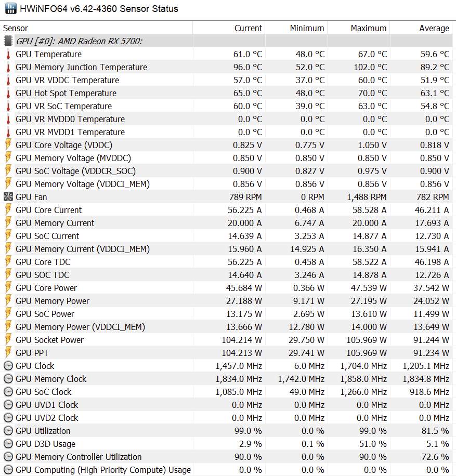Screen dimensions: 456x476
Task: Click the lightning icon for GPU Core Voltage (VDDC)
Action: 8,145
